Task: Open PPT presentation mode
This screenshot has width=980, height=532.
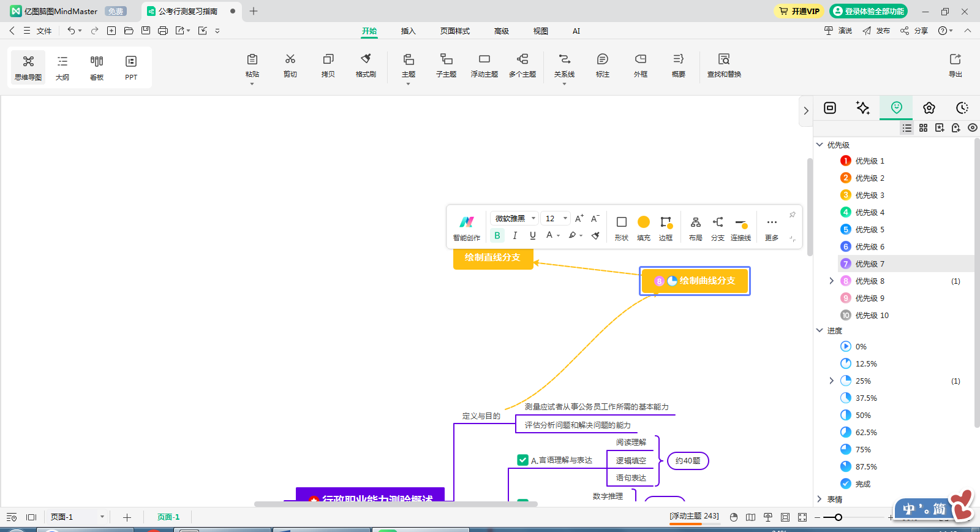Action: tap(131, 67)
